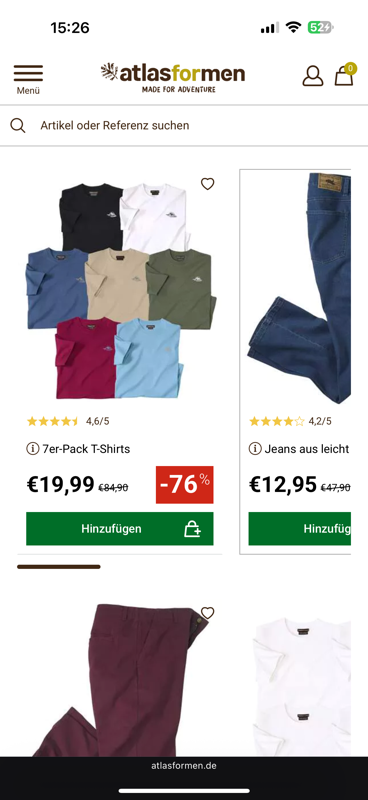368x800 pixels.
Task: View the 4,6/5 star rating reviews
Action: click(x=68, y=421)
